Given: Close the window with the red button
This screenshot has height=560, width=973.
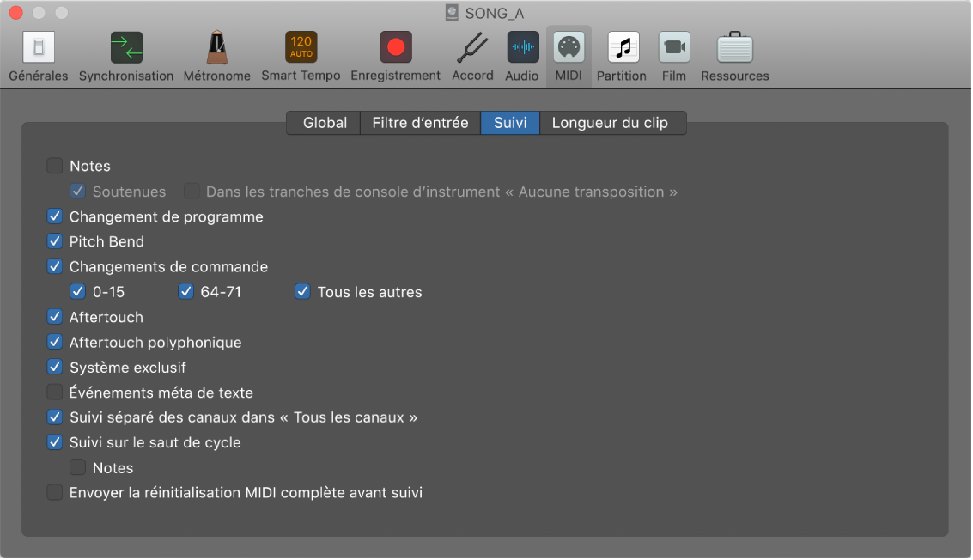Looking at the screenshot, I should (x=16, y=12).
